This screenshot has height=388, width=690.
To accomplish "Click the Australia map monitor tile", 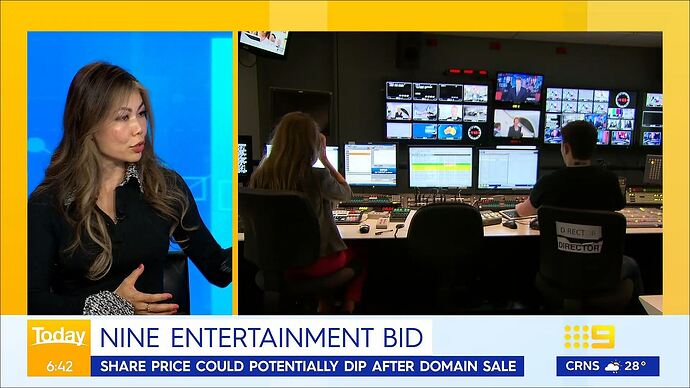I will coord(450,132).
